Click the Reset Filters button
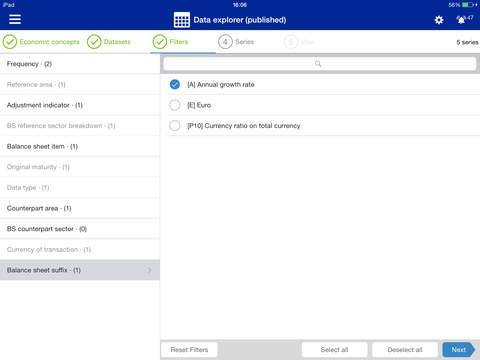The height and width of the screenshot is (360, 480). coord(189,350)
